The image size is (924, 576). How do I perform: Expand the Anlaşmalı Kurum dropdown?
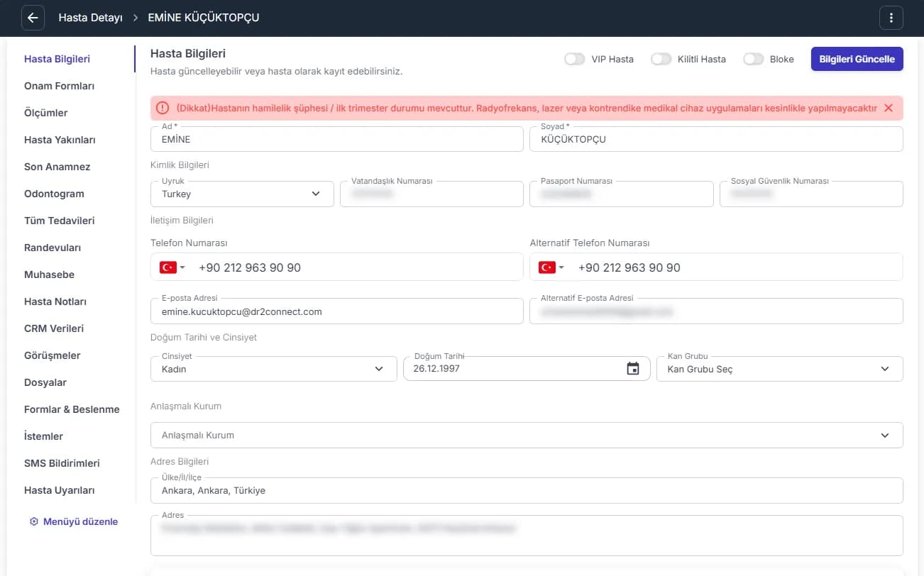click(x=527, y=435)
